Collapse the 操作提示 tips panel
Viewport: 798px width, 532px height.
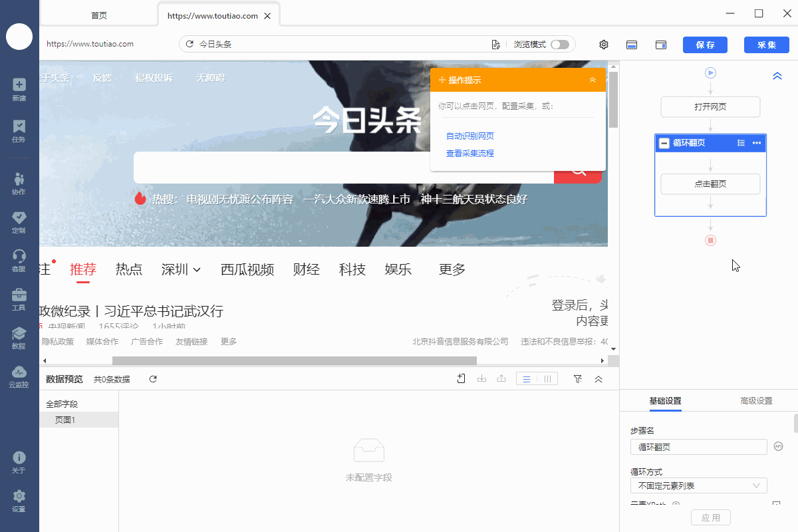[593, 80]
